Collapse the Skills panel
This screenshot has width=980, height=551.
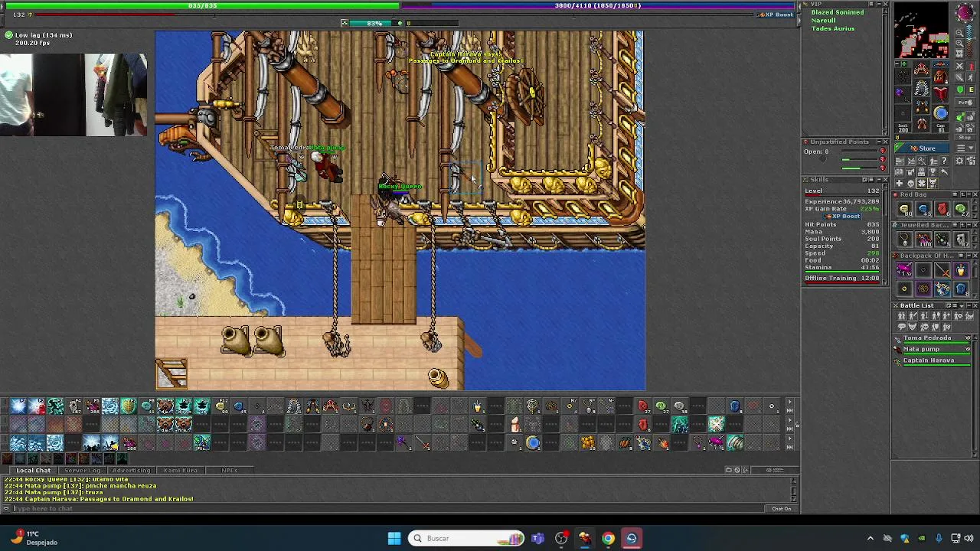[x=877, y=180]
